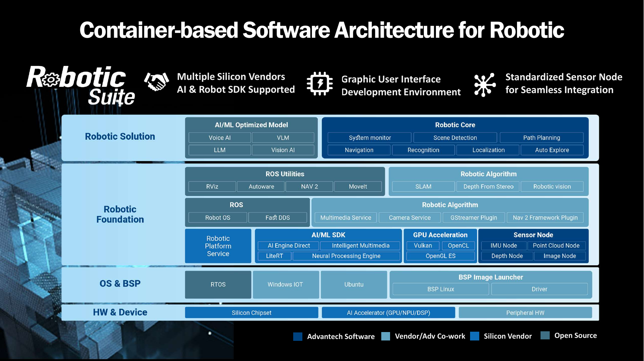Select the AI Accelerator (GPU/NPU/DSP) bar
Screen dimensions: 644x361
[388, 313]
